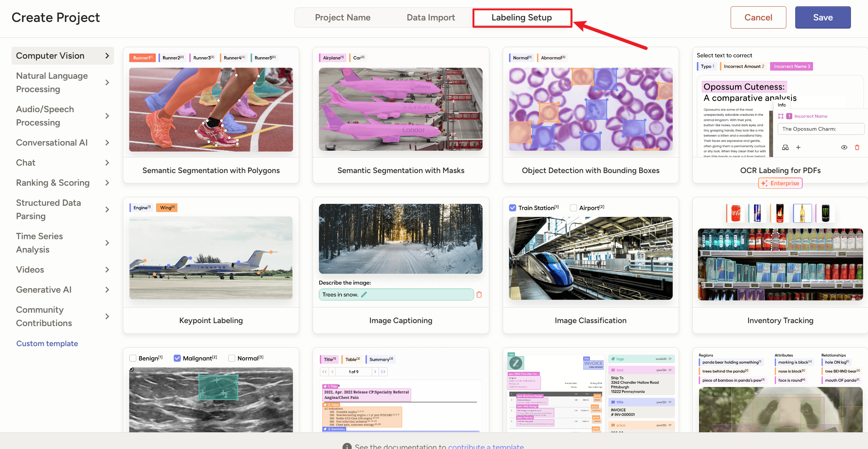Click Coca-Cola can icon in Inventory Tracking
The image size is (868, 449).
point(735,213)
